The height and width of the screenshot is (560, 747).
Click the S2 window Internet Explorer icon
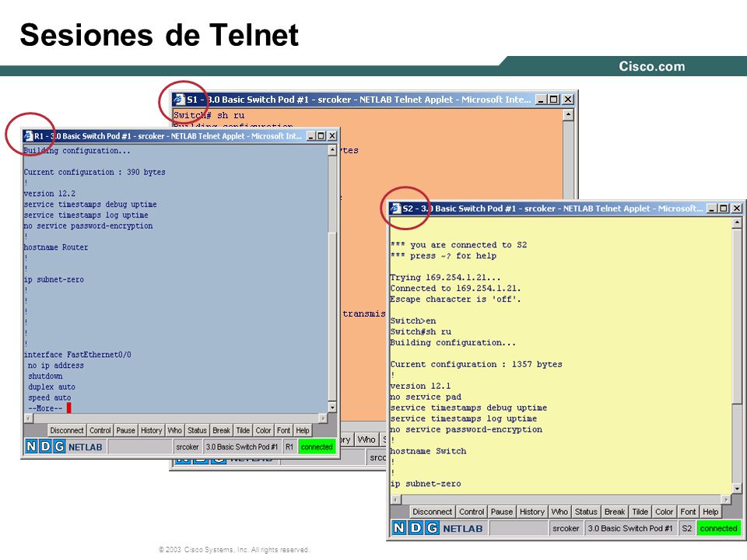pyautogui.click(x=395, y=208)
